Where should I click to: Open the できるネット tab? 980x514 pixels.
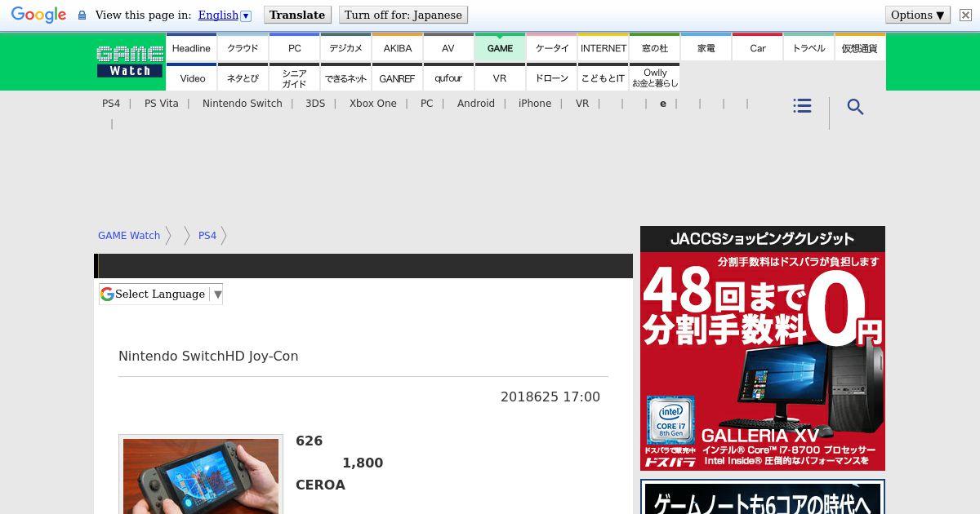pyautogui.click(x=345, y=78)
